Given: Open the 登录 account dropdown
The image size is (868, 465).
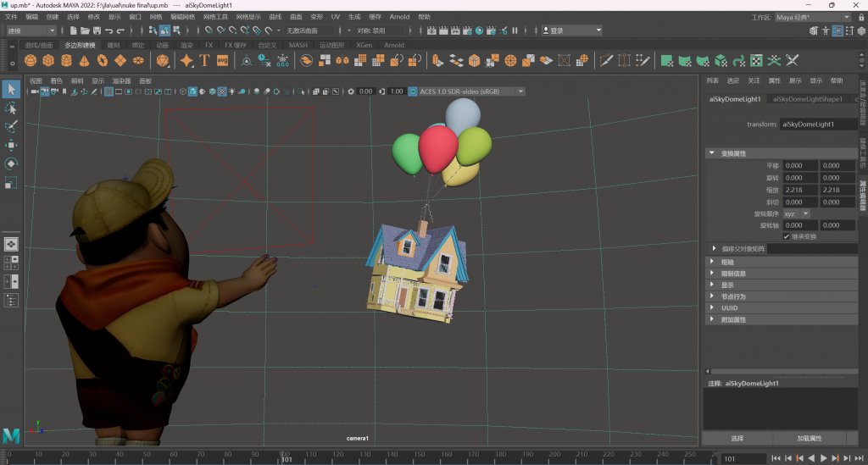Looking at the screenshot, I should 572,30.
